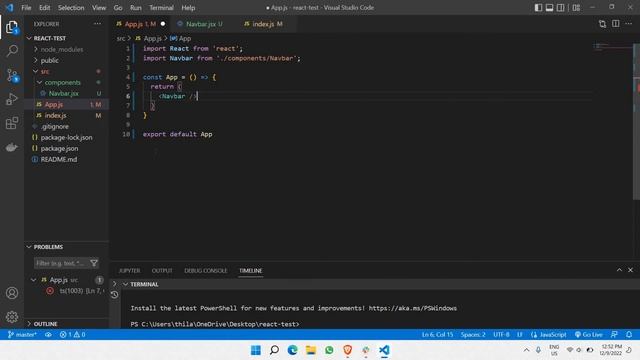Toggle panel layout icon in title bar
The height and width of the screenshot is (360, 640).
(549, 8)
